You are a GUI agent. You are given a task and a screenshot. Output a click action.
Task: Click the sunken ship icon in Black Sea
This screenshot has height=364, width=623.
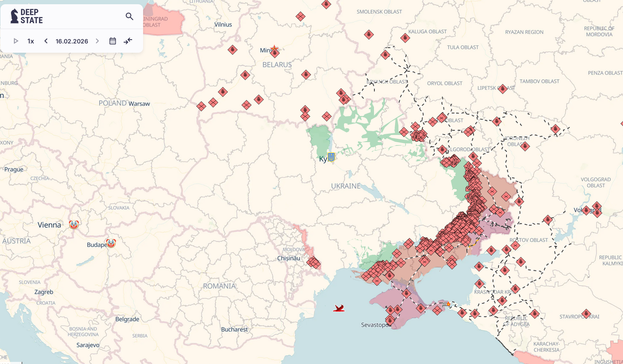tap(339, 308)
